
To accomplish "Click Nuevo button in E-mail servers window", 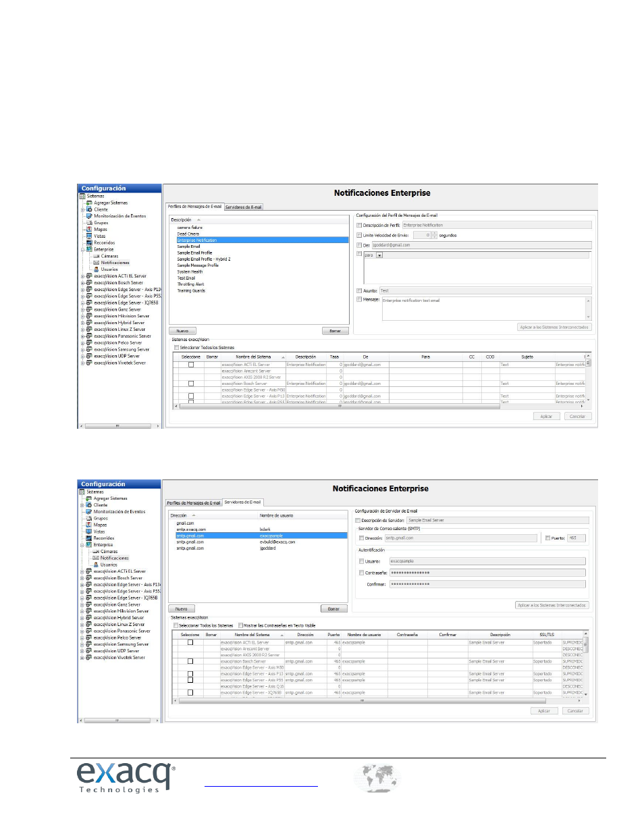I will (182, 608).
